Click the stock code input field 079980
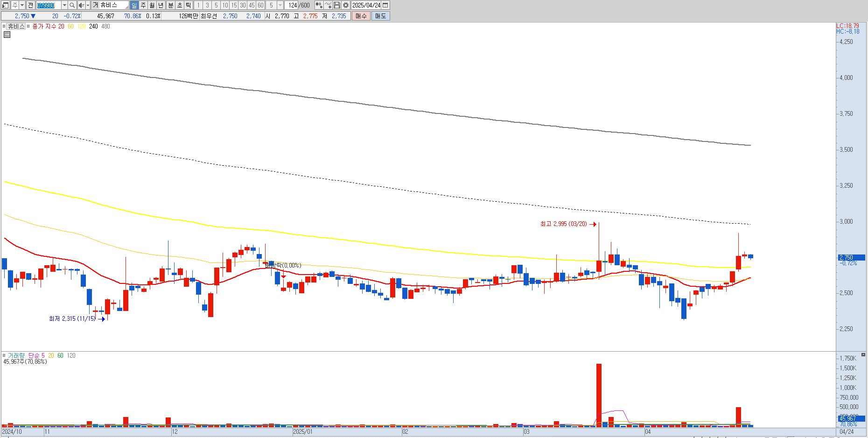 tap(49, 5)
